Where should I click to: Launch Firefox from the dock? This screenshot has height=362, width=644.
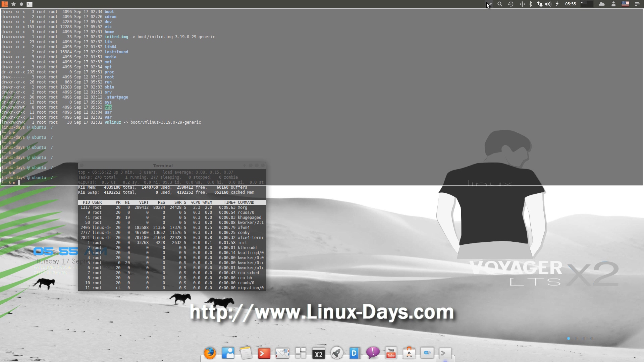[210, 353]
